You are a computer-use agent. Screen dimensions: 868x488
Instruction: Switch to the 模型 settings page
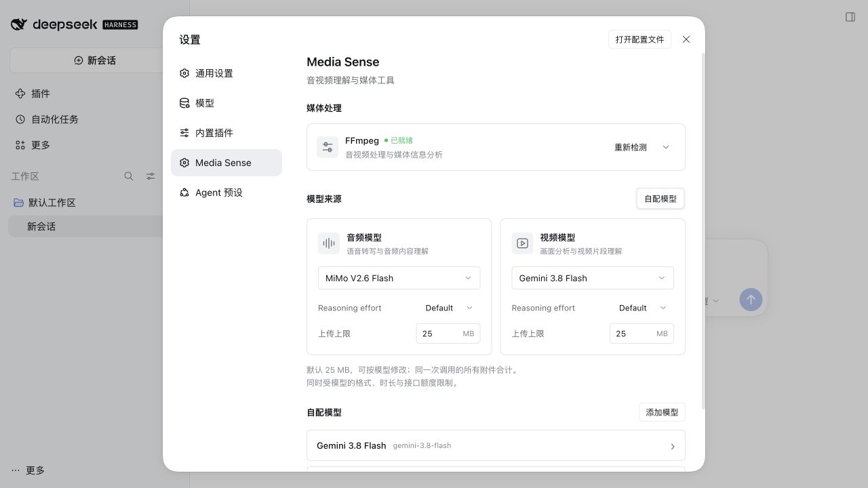pyautogui.click(x=226, y=103)
